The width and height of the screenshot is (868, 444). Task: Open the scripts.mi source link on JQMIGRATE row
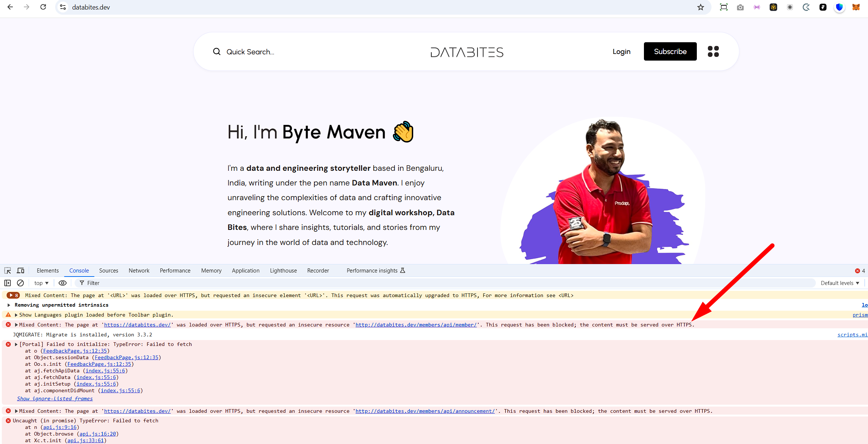[x=852, y=335]
